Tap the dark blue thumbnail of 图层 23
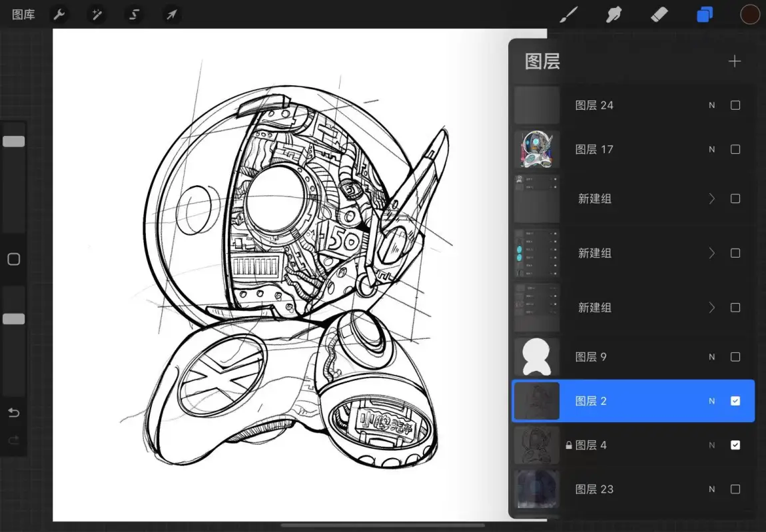The height and width of the screenshot is (532, 766). click(537, 489)
